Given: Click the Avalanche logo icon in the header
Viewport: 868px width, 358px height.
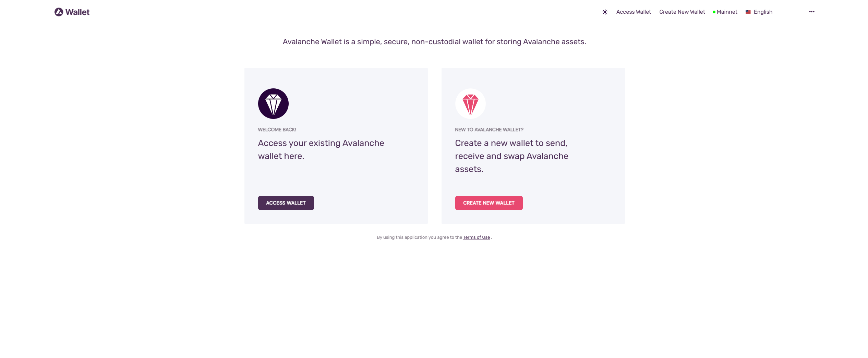Looking at the screenshot, I should [x=59, y=12].
